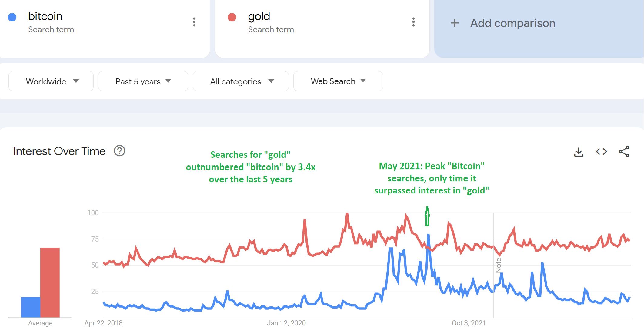644x330 pixels.
Task: Click the Note marker on the timeline
Action: [498, 266]
